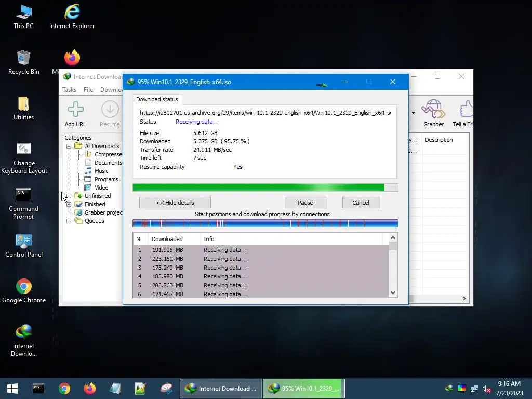The image size is (532, 399).
Task: Select connection row 1 with 191.905 MB
Action: pyautogui.click(x=261, y=250)
